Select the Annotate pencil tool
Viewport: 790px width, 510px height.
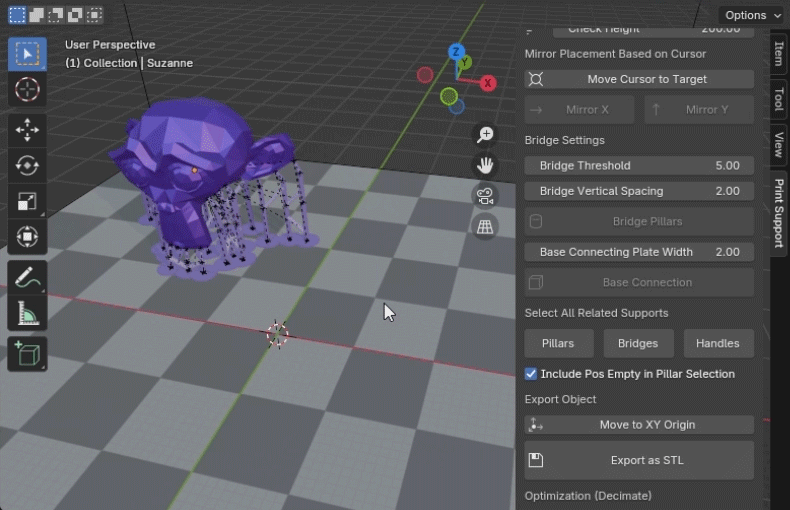click(x=27, y=278)
